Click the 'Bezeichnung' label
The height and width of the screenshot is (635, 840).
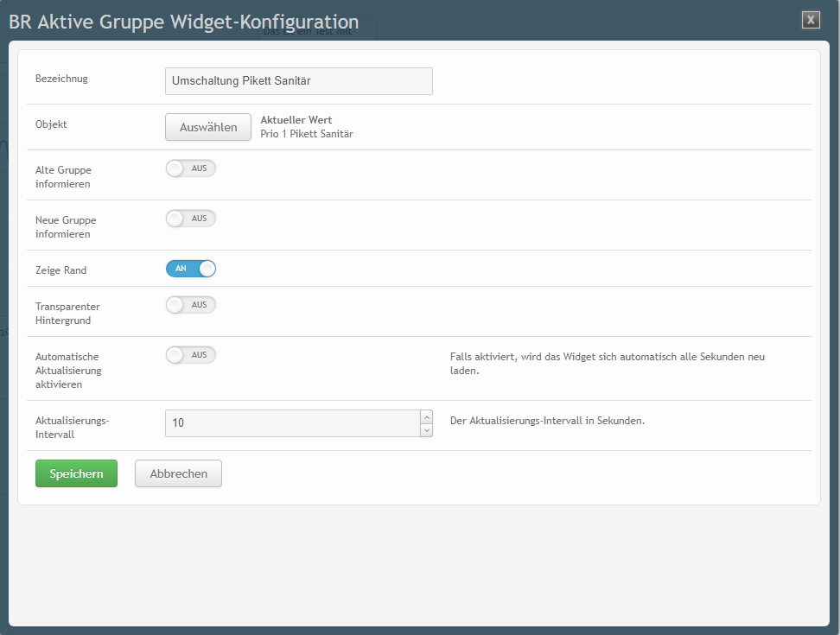point(61,79)
